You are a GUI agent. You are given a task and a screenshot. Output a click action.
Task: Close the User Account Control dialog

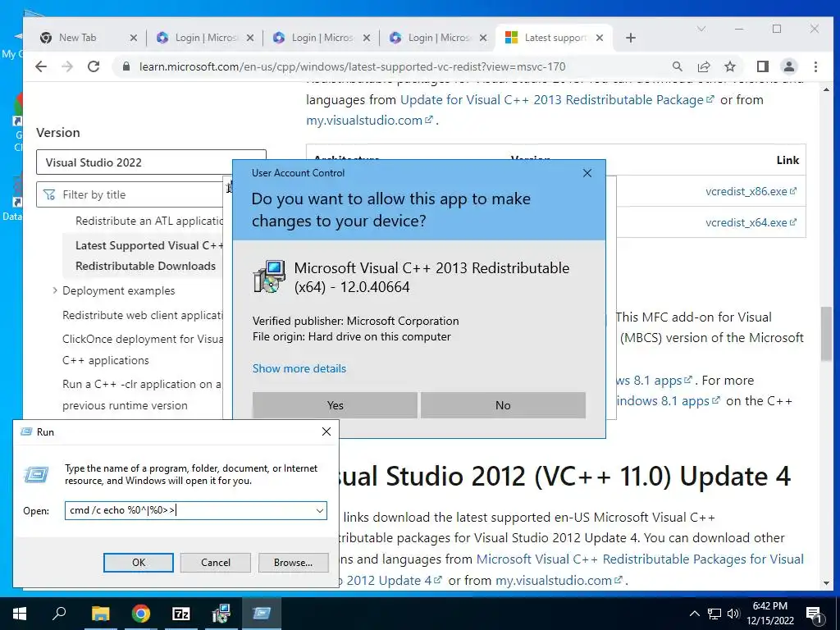587,173
